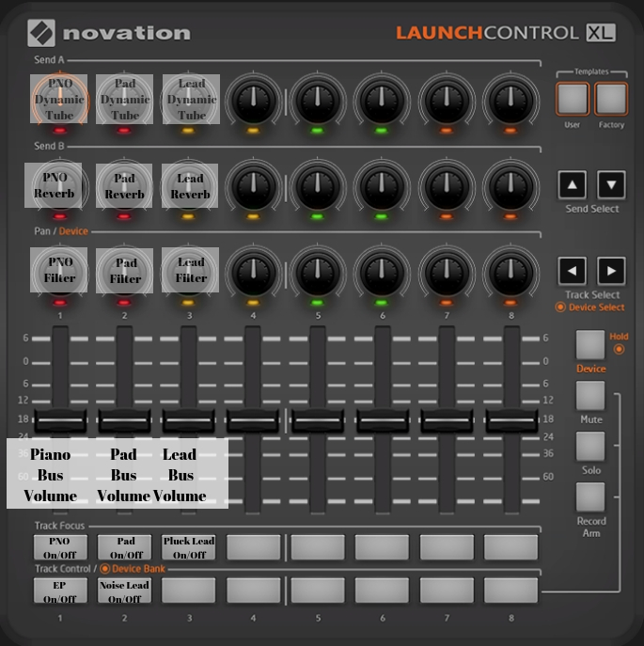The image size is (644, 646).
Task: Click fader handle of channel 6
Action: (383, 420)
